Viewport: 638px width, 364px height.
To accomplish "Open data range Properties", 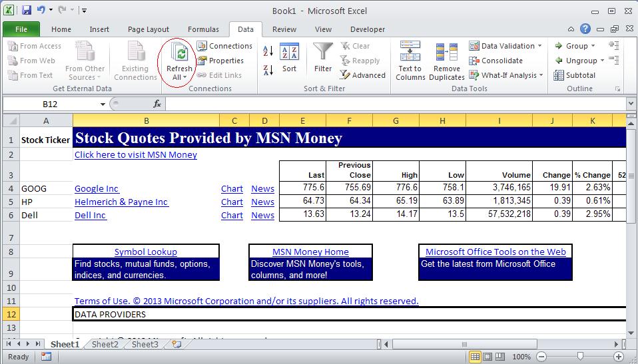I will 220,61.
